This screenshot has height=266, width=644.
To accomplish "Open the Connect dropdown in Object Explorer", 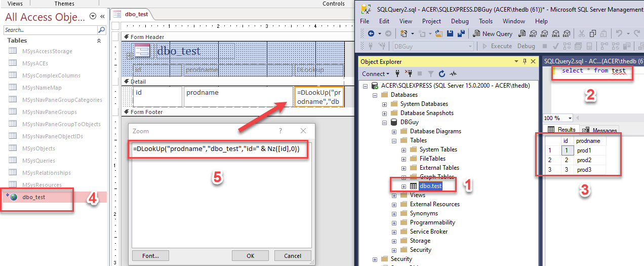I will 387,73.
